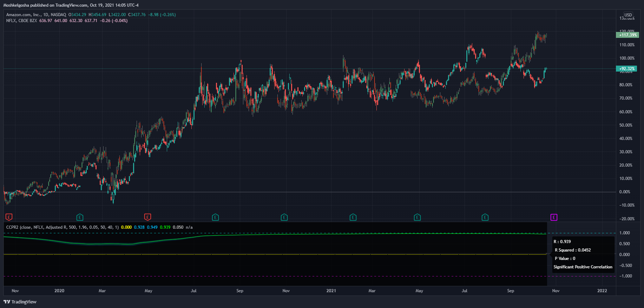Click the 0.500 indicator axis label
The height and width of the screenshot is (308, 644).
point(624,244)
